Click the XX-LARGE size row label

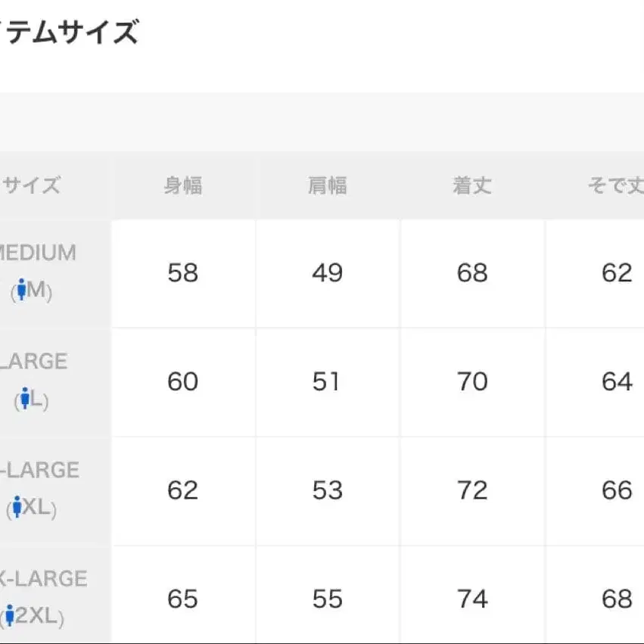point(43,579)
